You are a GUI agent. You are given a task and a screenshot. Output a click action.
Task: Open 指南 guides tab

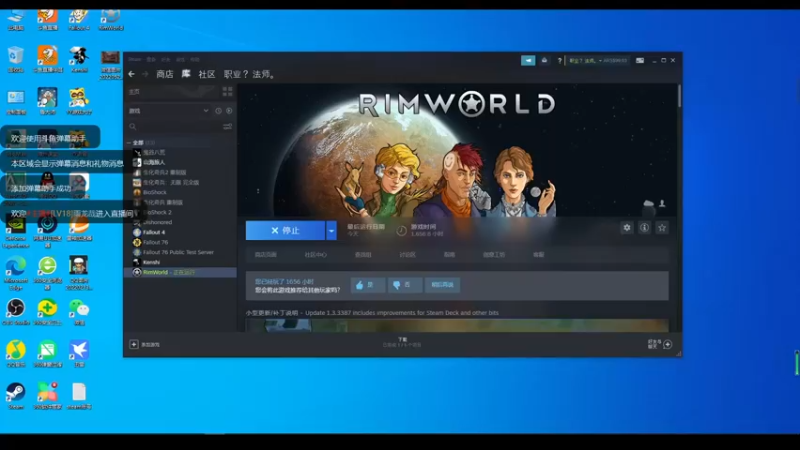click(449, 255)
